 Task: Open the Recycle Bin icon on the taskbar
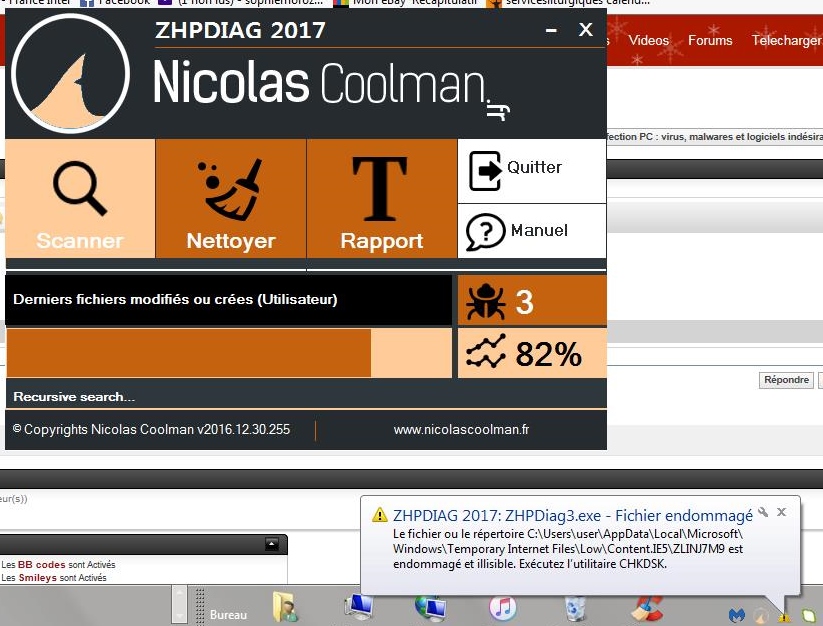[575, 608]
